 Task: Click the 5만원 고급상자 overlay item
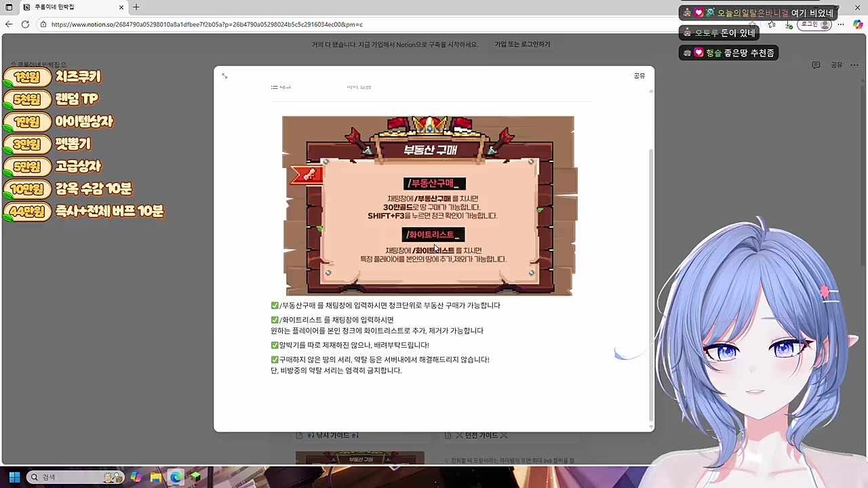[52, 167]
